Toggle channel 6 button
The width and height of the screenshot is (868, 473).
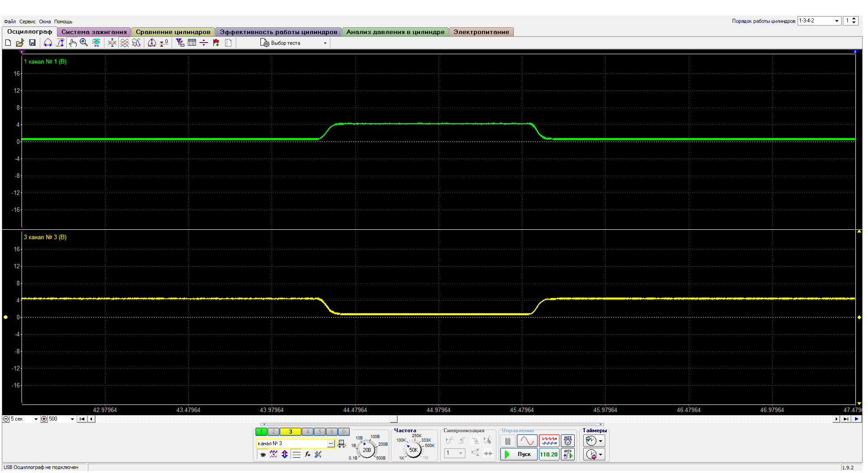332,432
